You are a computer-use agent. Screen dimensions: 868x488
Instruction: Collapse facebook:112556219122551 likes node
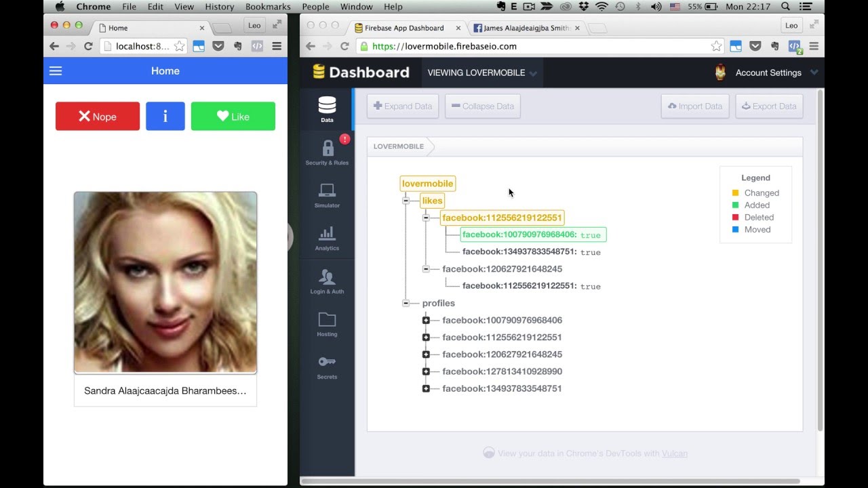(426, 218)
